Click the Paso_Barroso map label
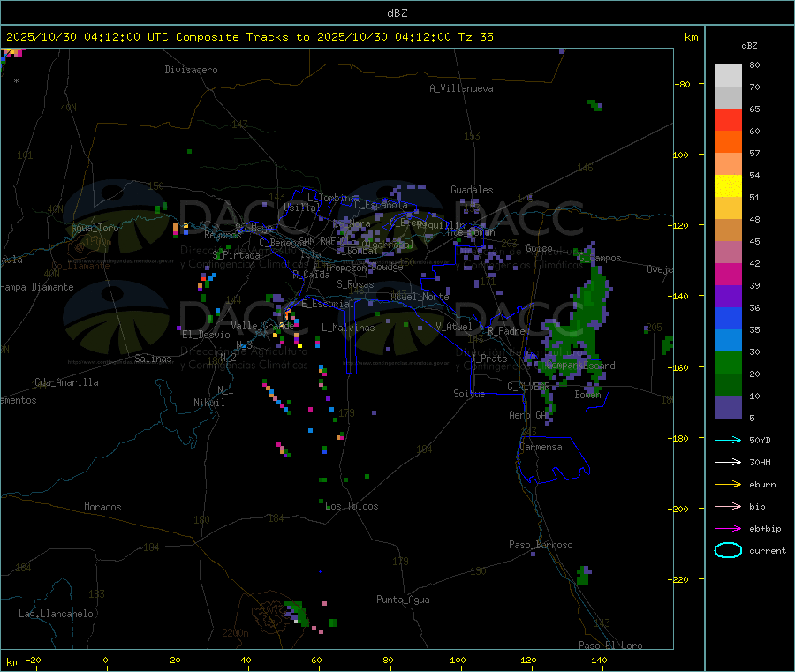The width and height of the screenshot is (795, 672). (541, 545)
